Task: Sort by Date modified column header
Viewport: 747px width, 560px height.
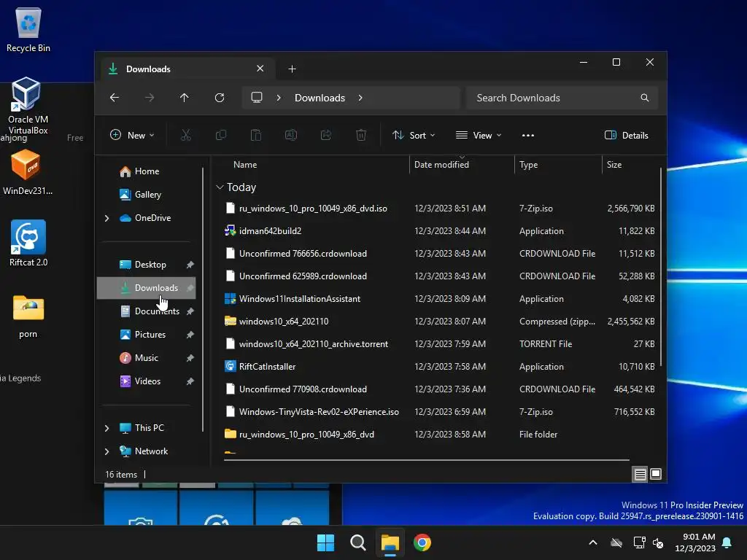Action: (441, 165)
